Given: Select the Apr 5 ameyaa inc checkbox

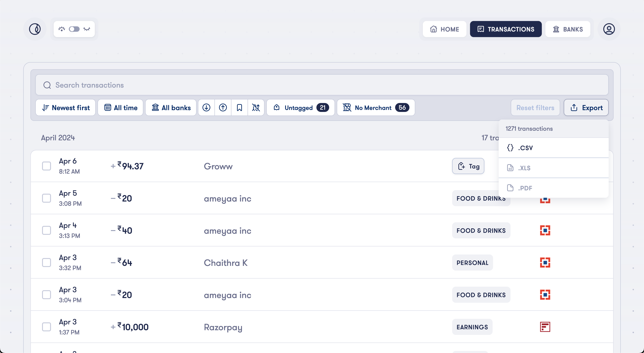Looking at the screenshot, I should tap(47, 198).
